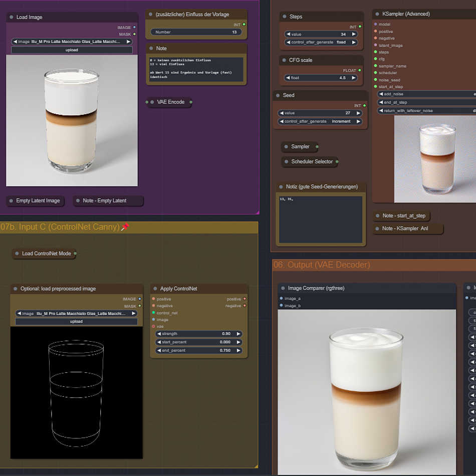
Task: Expand the collapsed VAE Encode node via its dot
Action: [152, 102]
